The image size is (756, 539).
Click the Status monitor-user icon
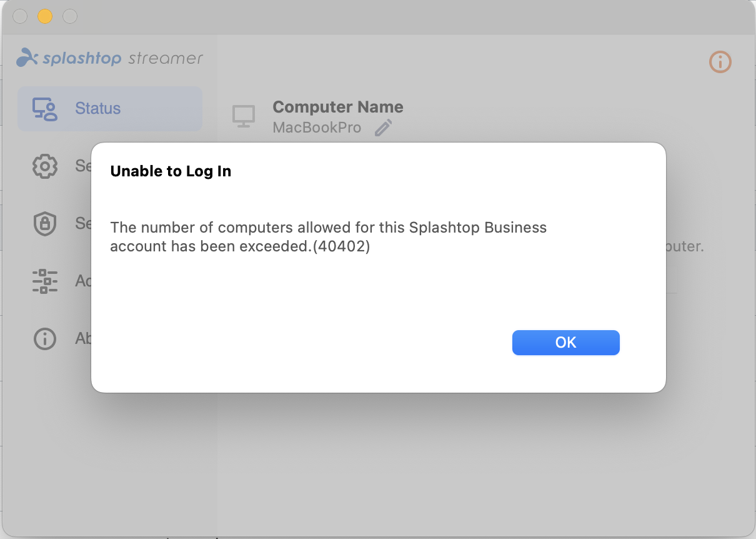45,109
